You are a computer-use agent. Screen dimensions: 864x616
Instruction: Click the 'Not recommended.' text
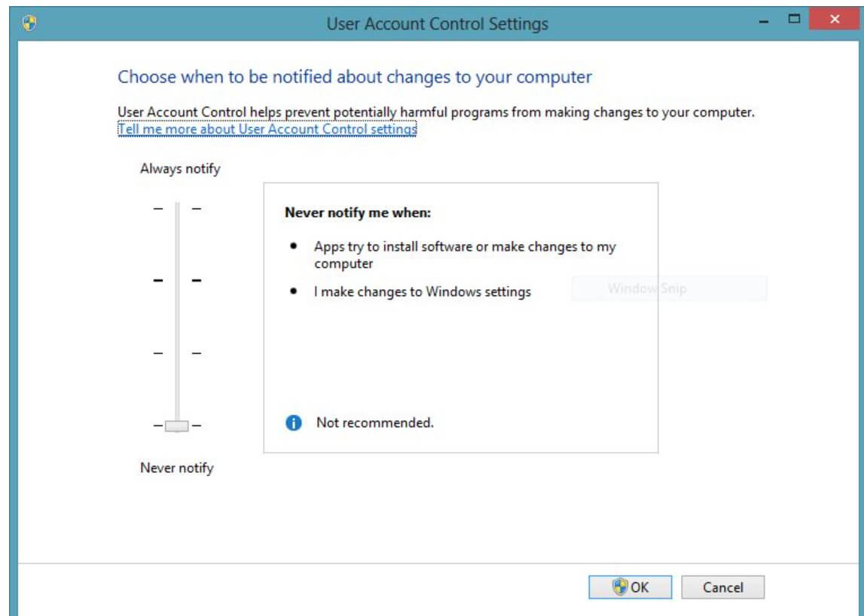tap(374, 422)
